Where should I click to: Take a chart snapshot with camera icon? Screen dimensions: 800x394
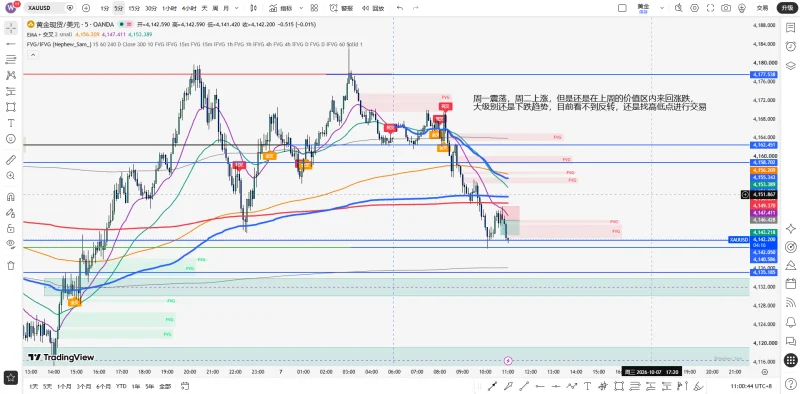[726, 8]
